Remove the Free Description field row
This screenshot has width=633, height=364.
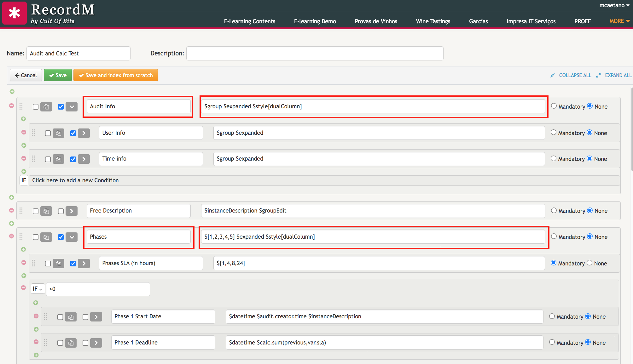[x=12, y=210]
